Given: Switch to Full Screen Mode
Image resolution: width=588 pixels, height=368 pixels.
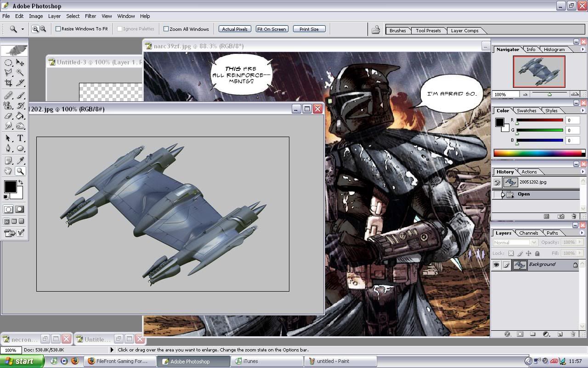Looking at the screenshot, I should 21,221.
